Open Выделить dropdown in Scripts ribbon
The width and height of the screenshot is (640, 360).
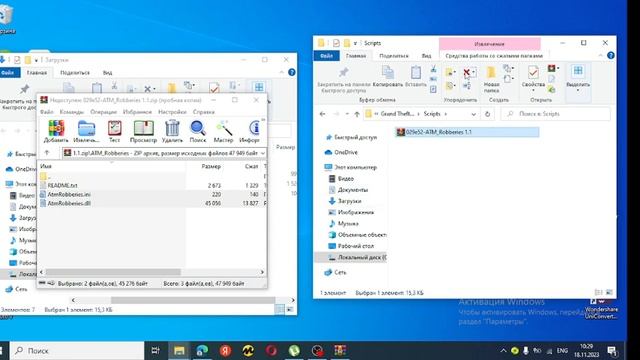[x=578, y=78]
